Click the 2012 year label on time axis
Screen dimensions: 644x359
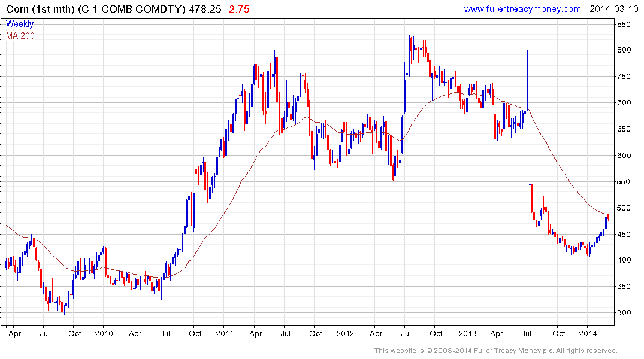345,333
